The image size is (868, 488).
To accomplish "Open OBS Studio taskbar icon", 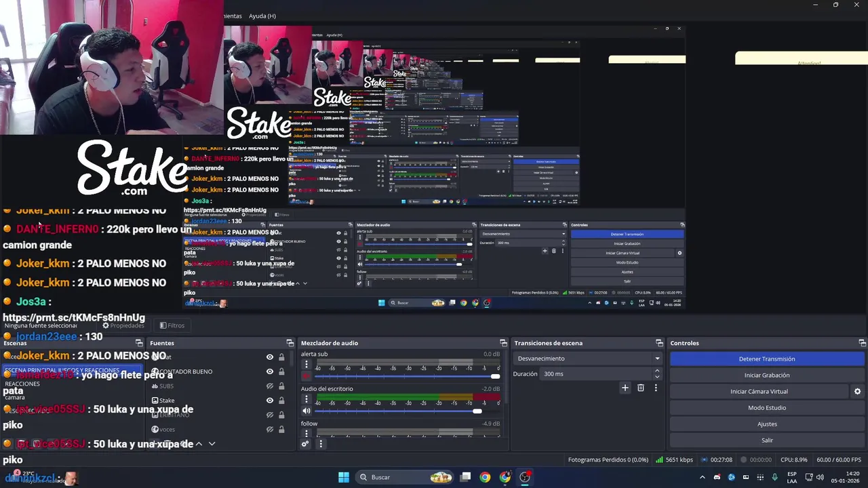I will tap(525, 477).
